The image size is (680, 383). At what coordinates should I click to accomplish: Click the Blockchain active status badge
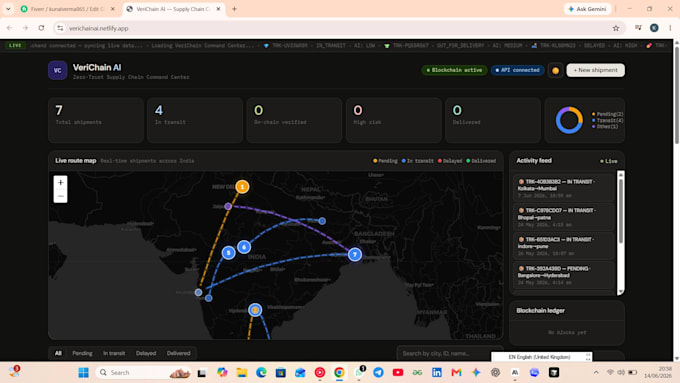(x=454, y=70)
